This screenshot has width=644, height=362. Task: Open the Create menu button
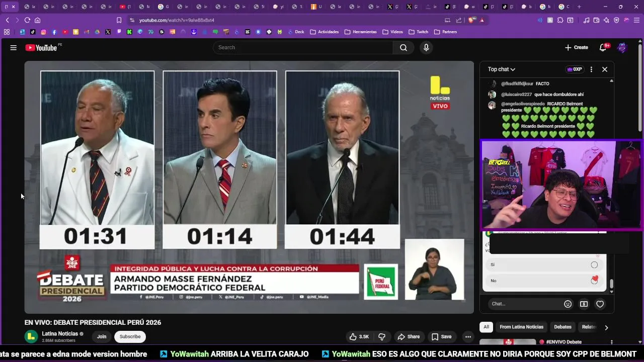coord(577,47)
